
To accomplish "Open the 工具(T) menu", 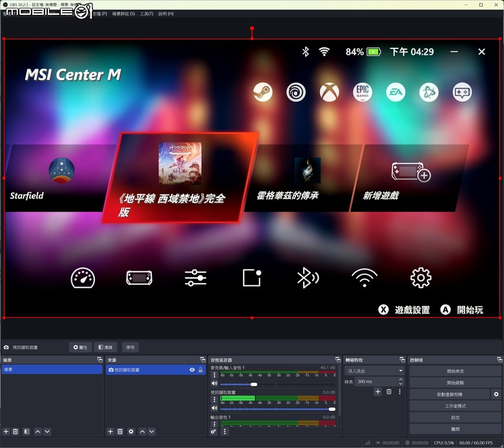I will coord(147,14).
